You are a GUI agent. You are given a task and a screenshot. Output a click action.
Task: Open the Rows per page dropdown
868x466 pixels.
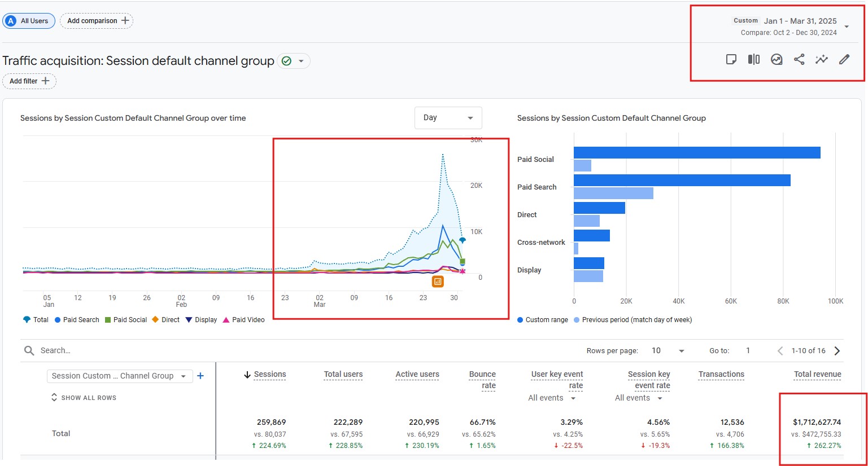(x=668, y=351)
